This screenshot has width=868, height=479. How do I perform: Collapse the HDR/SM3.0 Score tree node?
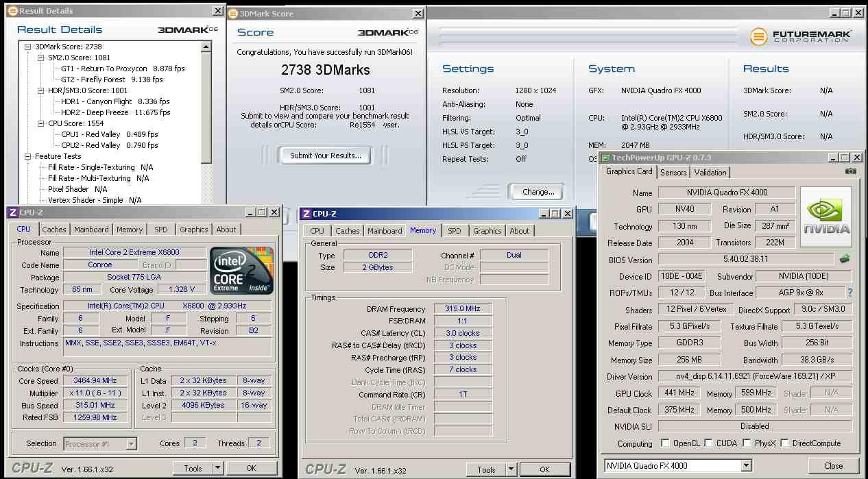tap(41, 90)
